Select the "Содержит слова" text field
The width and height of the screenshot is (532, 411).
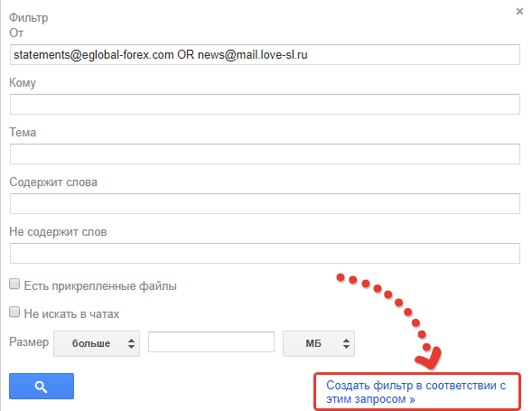click(265, 203)
